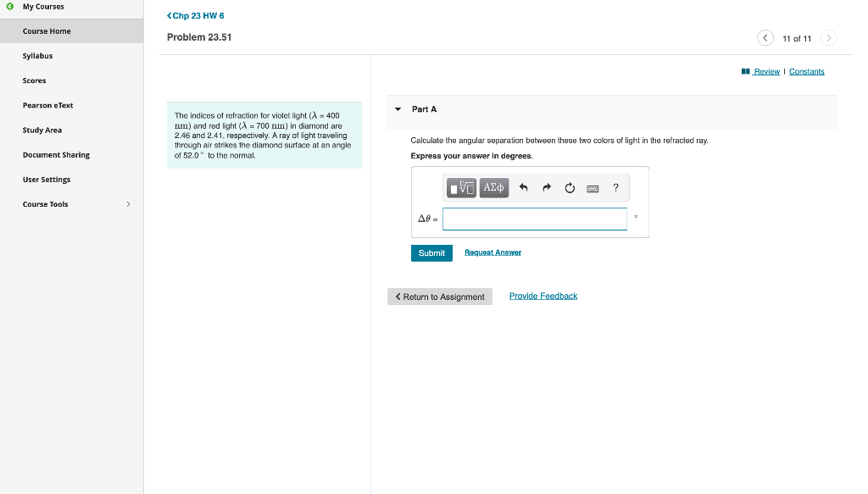The width and height of the screenshot is (868, 494).
Task: Undo the last answer edit
Action: pyautogui.click(x=523, y=187)
